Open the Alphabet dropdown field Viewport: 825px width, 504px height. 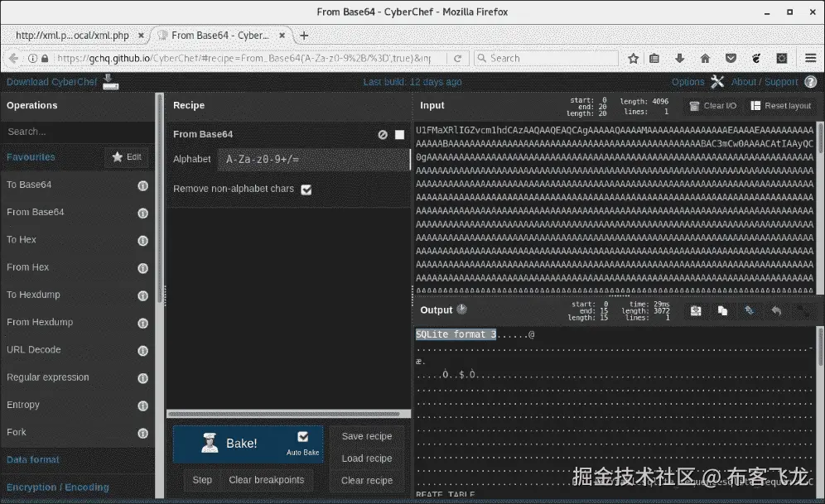[314, 159]
